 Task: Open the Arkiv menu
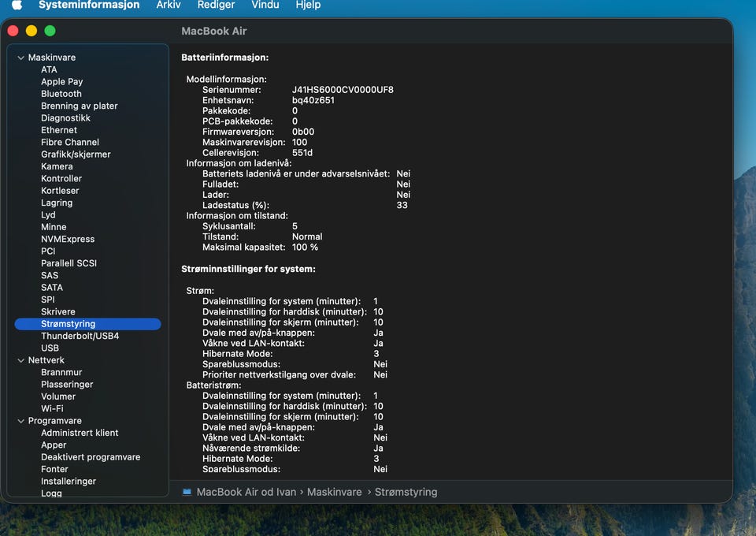[x=169, y=5]
